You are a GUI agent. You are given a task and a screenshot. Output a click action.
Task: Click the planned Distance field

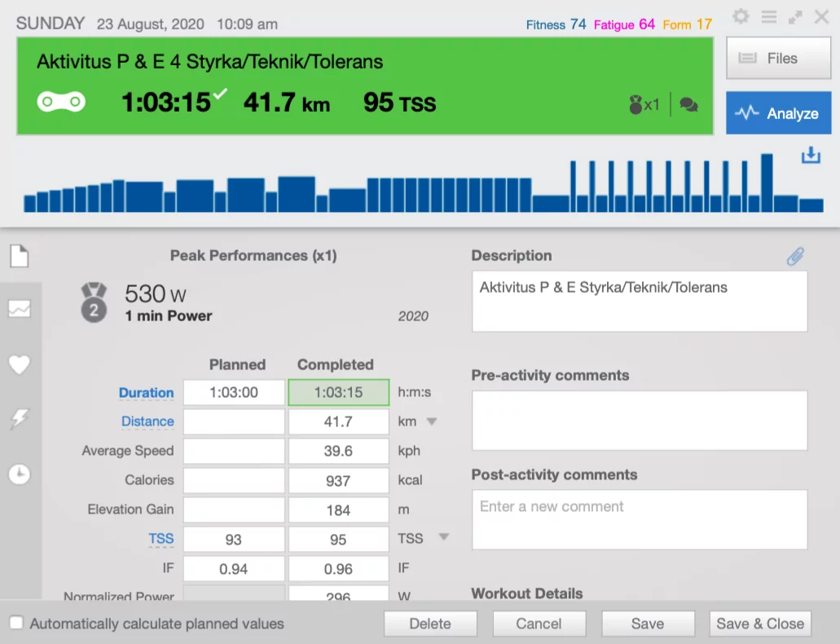(x=234, y=421)
